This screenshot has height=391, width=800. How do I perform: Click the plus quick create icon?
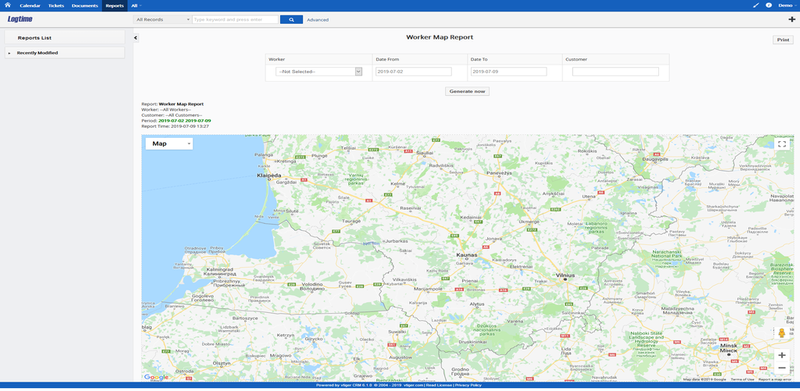792,19
